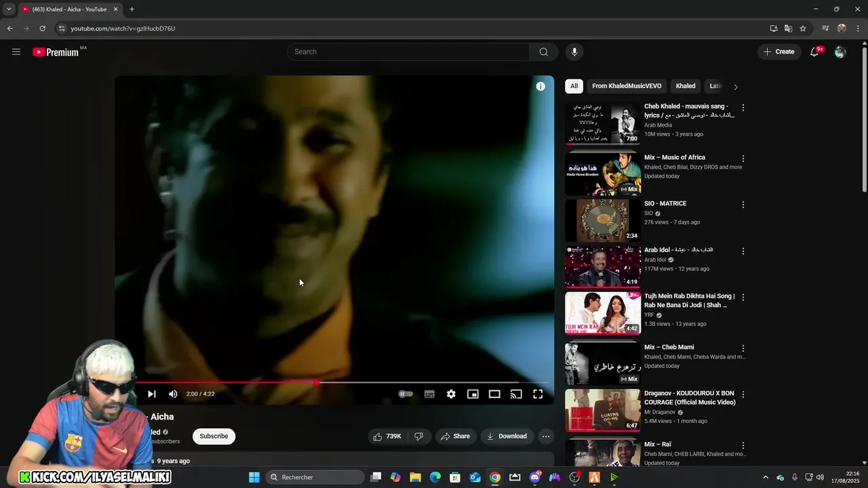Viewport: 868px width, 488px height.
Task: Translate this page icon in address bar
Action: pyautogui.click(x=788, y=28)
